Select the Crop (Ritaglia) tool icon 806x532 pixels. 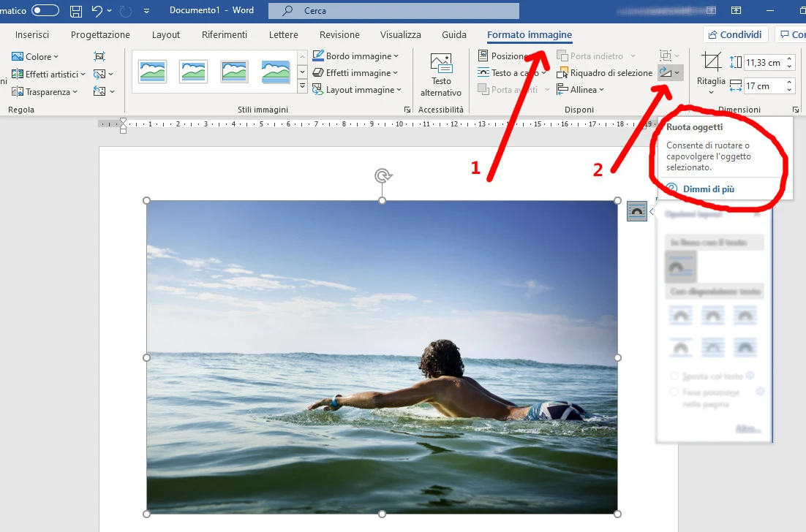[x=710, y=62]
